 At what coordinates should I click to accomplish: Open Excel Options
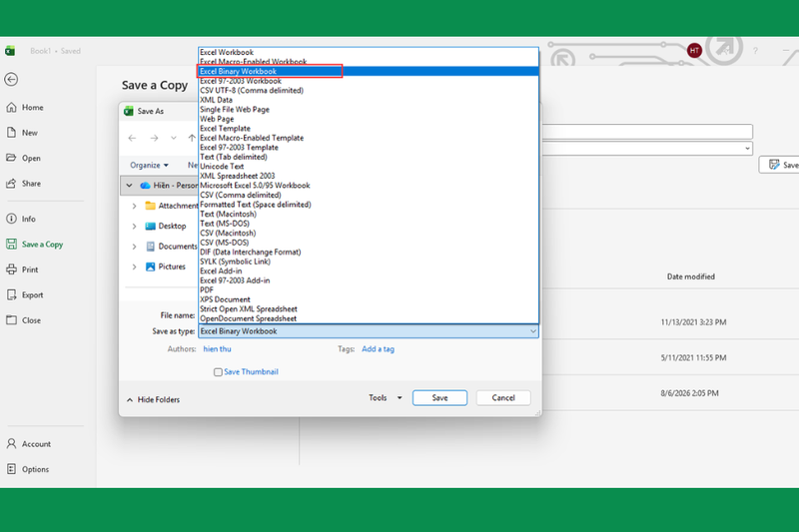click(28, 469)
